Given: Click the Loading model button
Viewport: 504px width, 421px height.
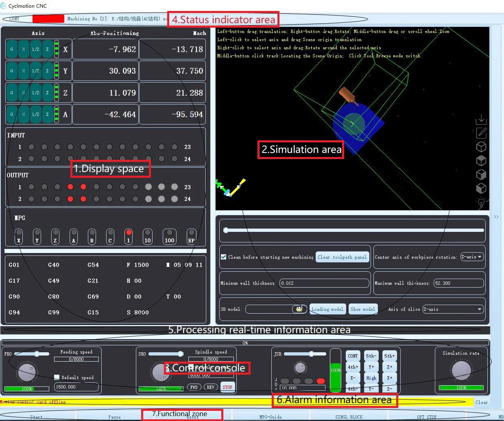Looking at the screenshot, I should 327,309.
